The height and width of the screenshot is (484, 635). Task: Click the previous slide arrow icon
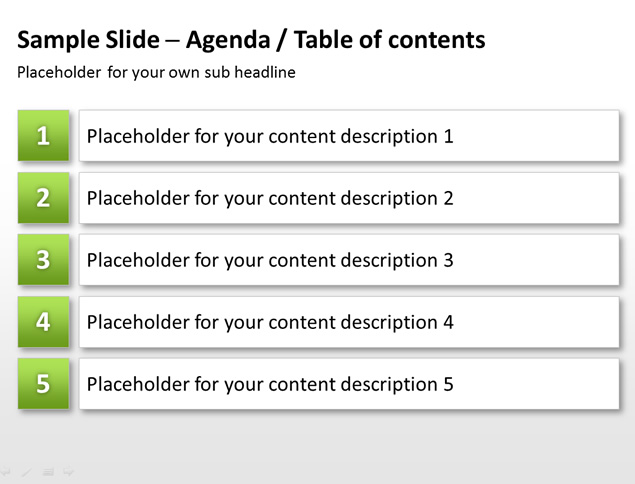[5, 471]
